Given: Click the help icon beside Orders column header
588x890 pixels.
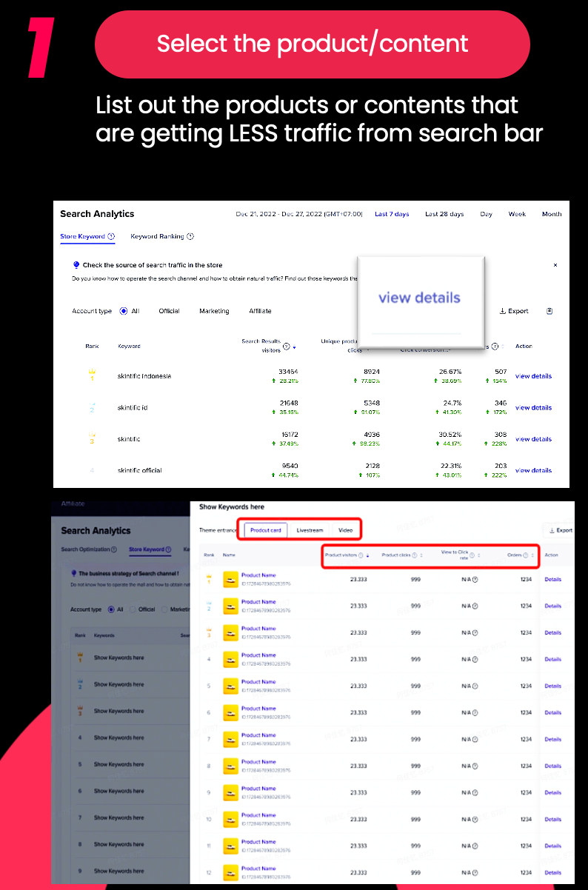Looking at the screenshot, I should [526, 555].
